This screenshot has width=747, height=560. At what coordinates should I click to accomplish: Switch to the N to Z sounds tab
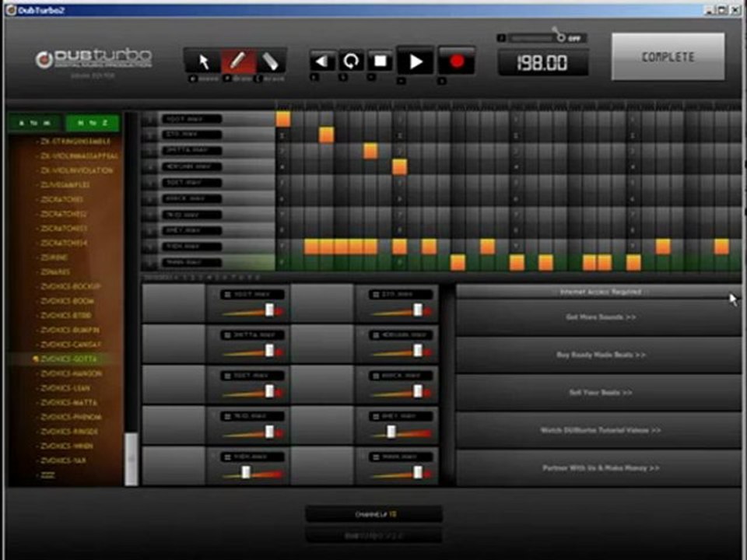[x=93, y=123]
